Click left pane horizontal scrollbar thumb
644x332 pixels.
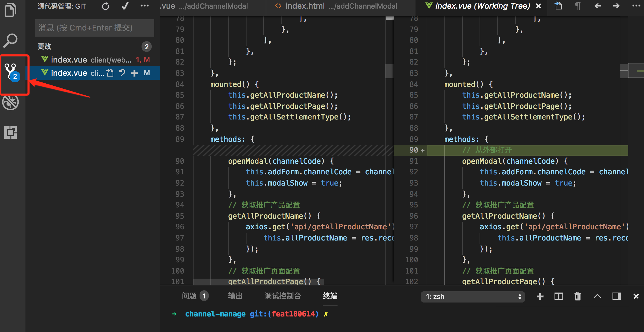tap(258, 281)
